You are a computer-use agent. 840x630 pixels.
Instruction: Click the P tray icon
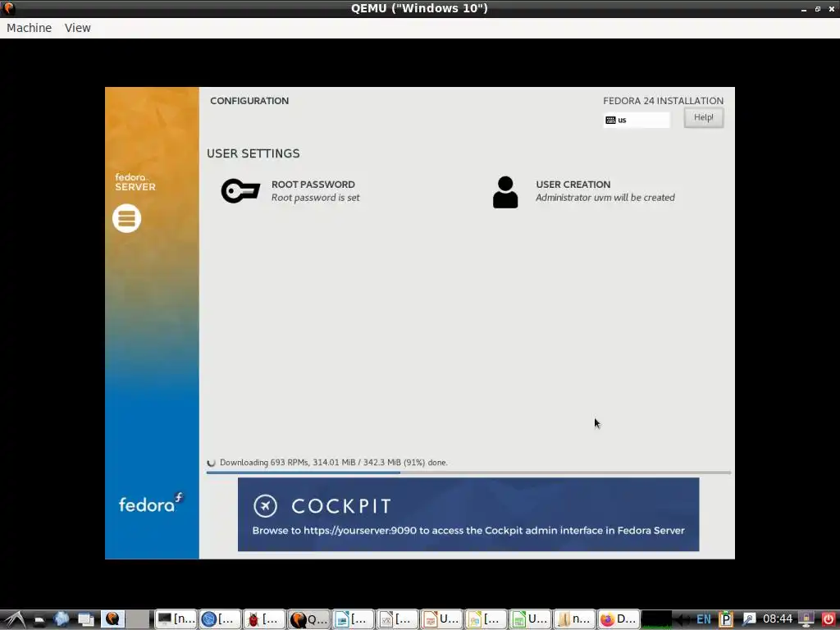point(725,619)
